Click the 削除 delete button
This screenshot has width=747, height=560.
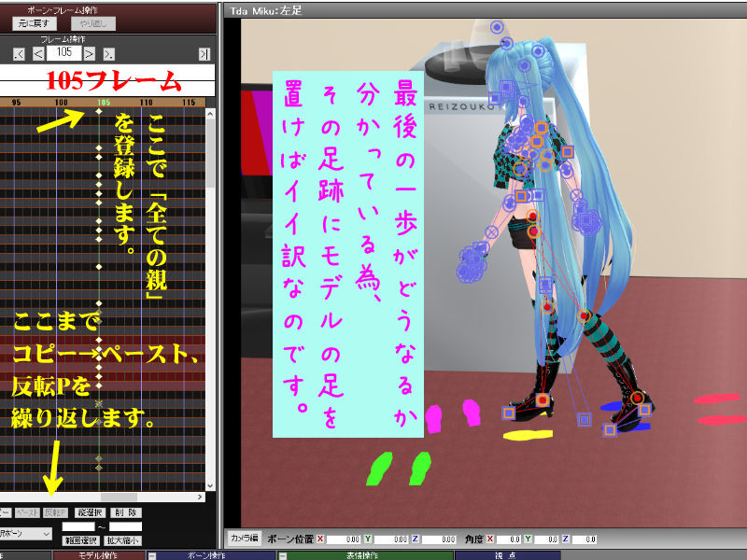(x=126, y=512)
